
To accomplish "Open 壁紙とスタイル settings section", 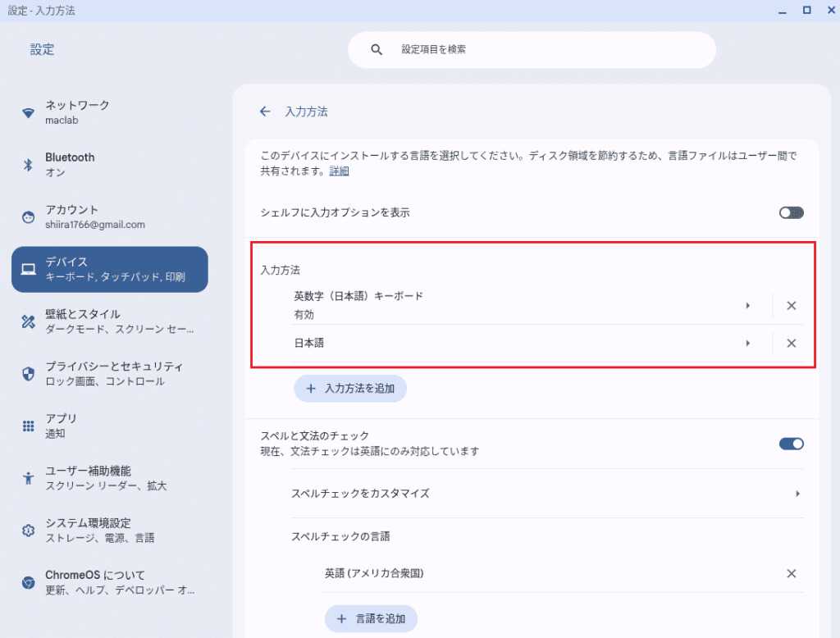I will pyautogui.click(x=110, y=321).
